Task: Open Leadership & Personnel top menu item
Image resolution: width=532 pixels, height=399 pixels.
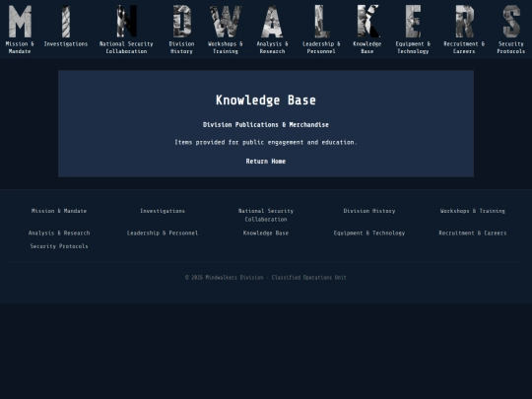Action: coord(321,47)
